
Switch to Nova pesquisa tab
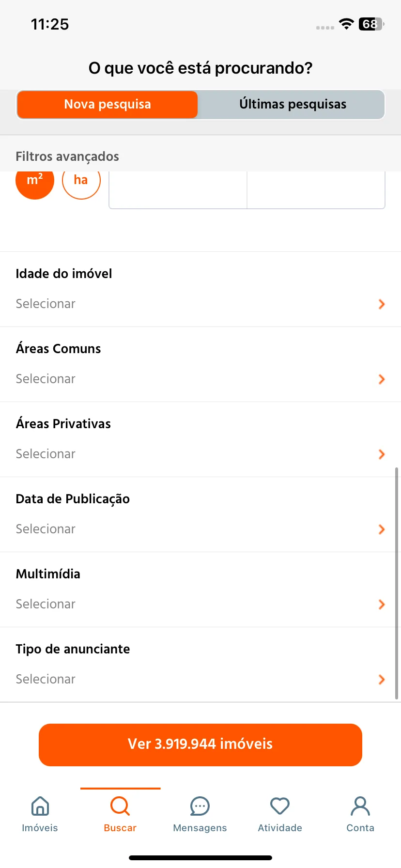point(108,105)
